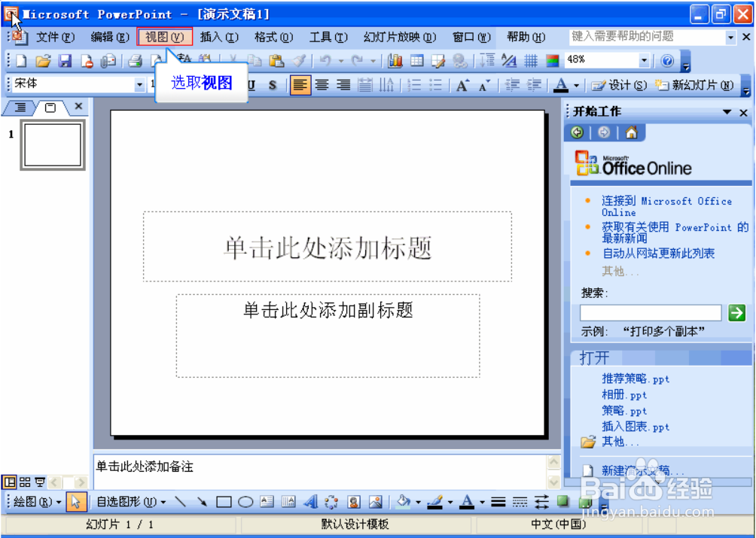Select the Text Box tool on the Drawing toolbar

tap(266, 502)
